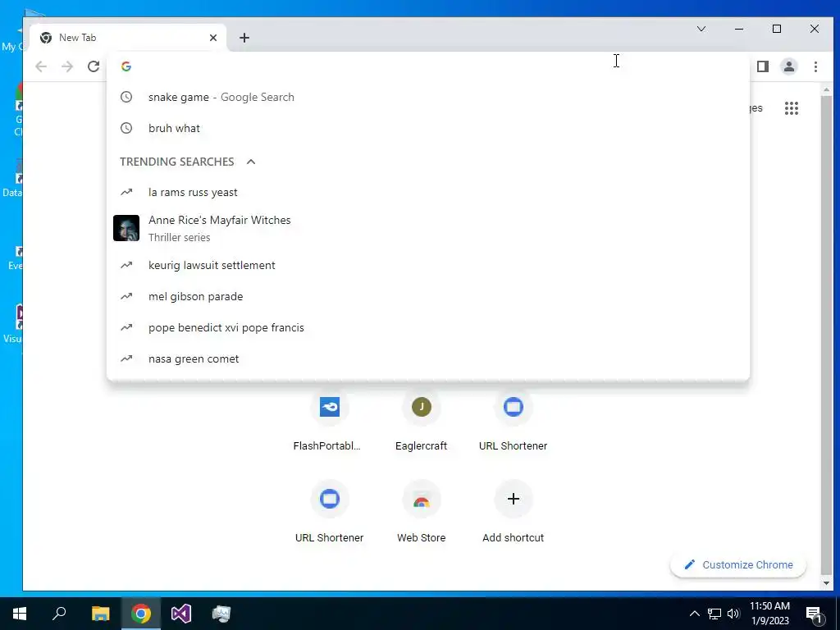
Task: Open Windows taskbar search
Action: coord(59,614)
